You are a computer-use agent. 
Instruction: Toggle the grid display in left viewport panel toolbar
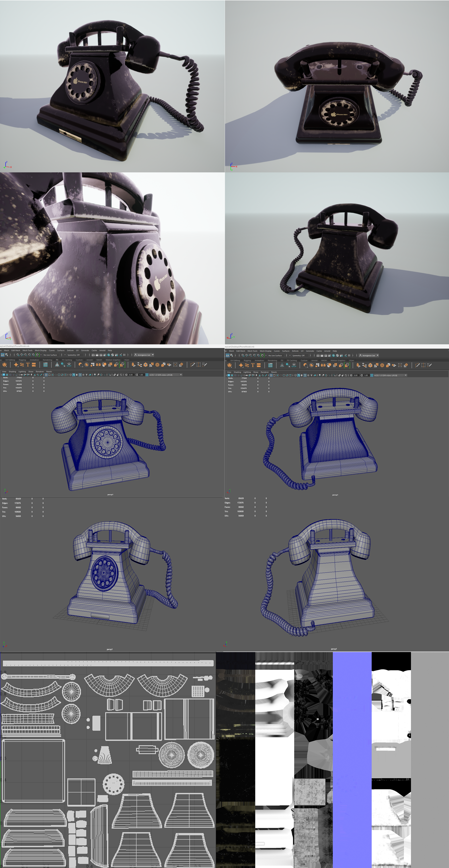tap(46, 375)
